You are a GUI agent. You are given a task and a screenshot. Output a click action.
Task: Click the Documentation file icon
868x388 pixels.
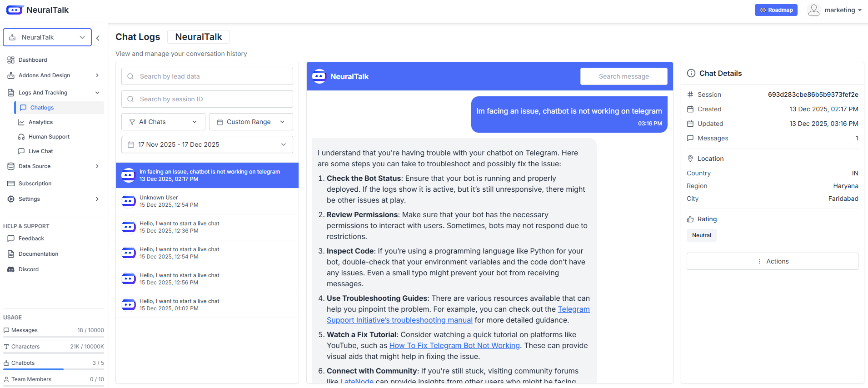point(11,254)
